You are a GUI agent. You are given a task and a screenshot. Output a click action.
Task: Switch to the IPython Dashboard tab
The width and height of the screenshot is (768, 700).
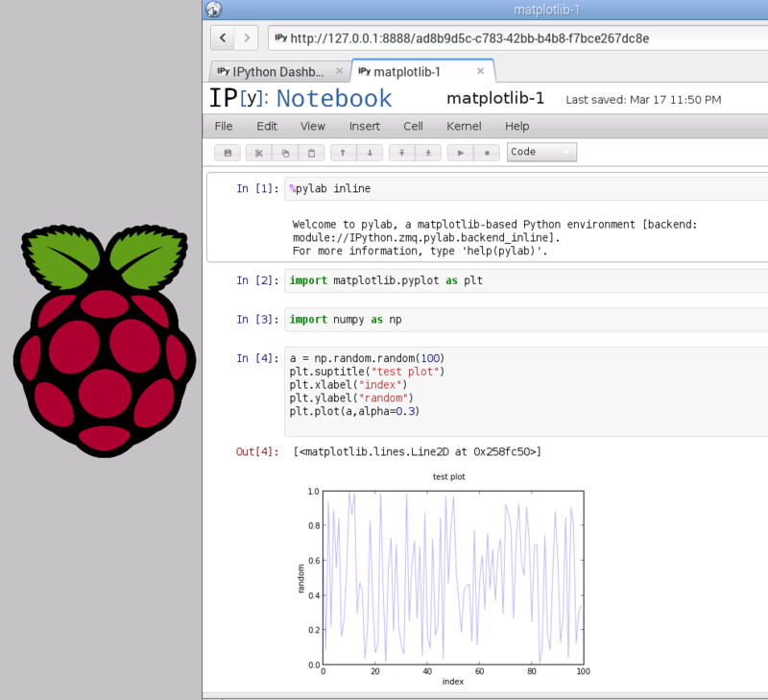[279, 71]
